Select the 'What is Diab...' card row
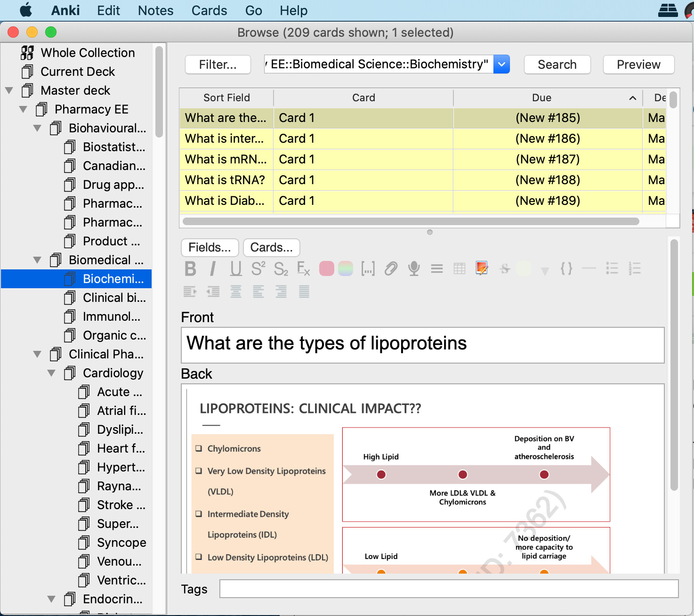Viewport: 694px width, 616px height. pyautogui.click(x=422, y=201)
